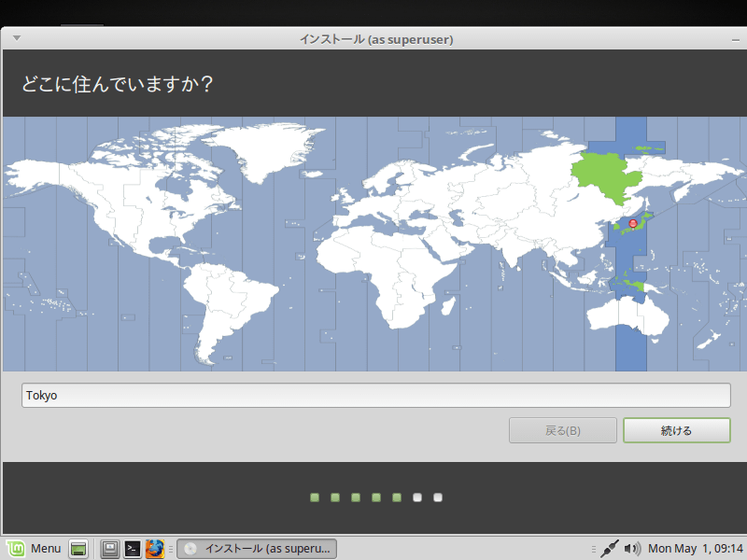Click the red Tokyo location pin on map

633,223
